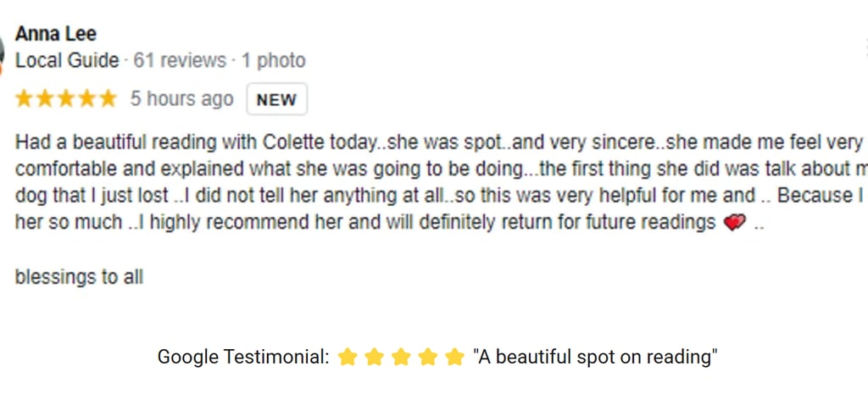The height and width of the screenshot is (394, 868).
Task: View the reviewer's 1 photo link
Action: tap(273, 61)
